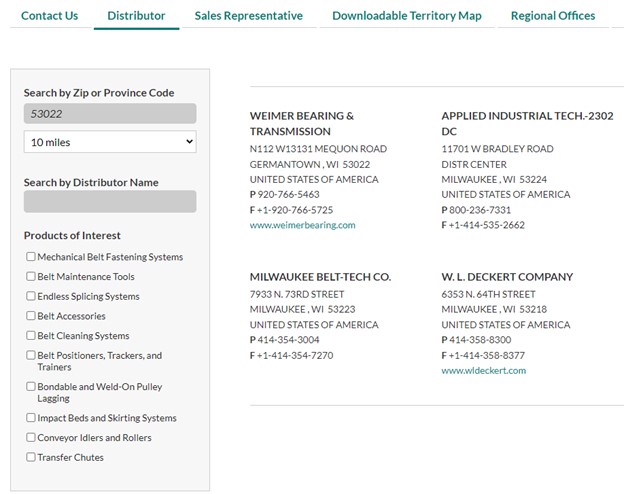Click Applied Industrial Tech.-2302 DC heading

point(527,123)
